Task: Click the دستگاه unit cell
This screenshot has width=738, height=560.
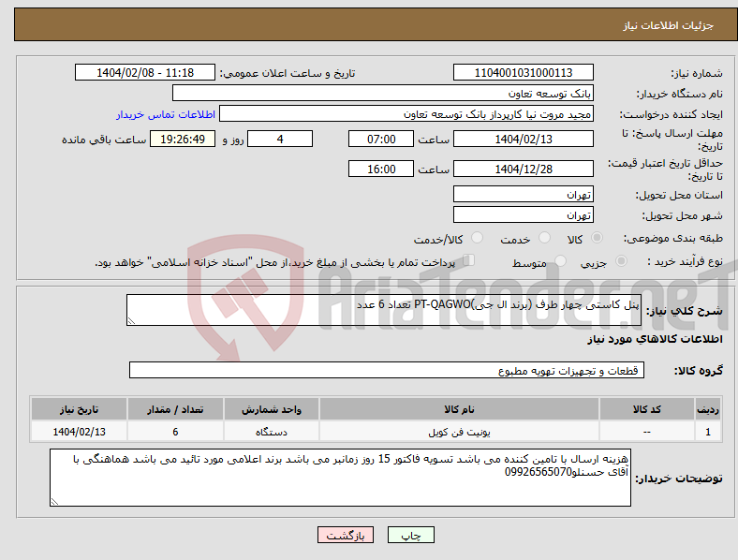Action: (272, 432)
